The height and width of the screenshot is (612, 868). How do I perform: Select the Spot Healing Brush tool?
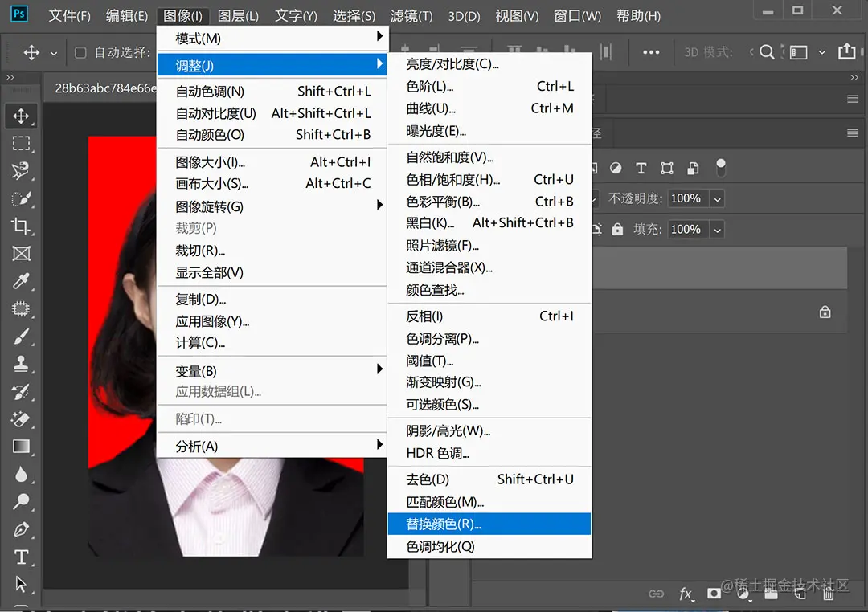(x=21, y=308)
